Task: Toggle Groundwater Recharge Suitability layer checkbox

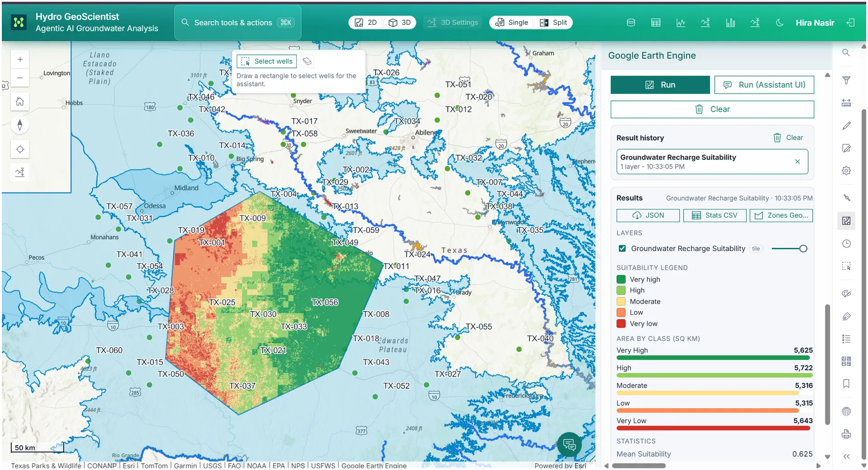Action: 622,248
